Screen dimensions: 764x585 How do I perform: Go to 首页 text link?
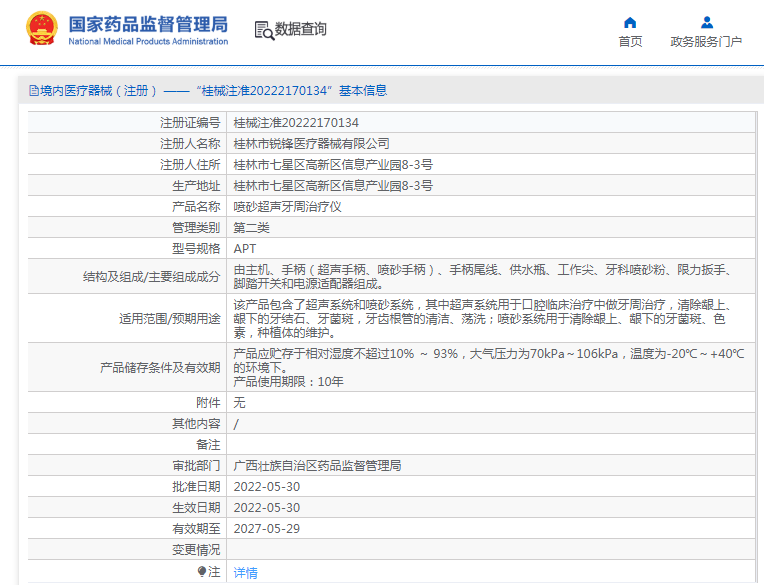point(630,41)
